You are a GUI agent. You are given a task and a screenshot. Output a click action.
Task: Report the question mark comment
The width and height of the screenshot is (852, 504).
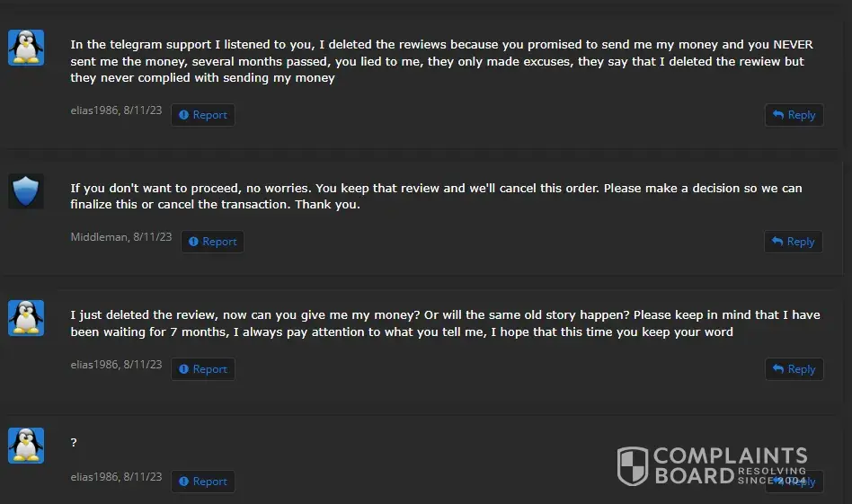pyautogui.click(x=203, y=482)
